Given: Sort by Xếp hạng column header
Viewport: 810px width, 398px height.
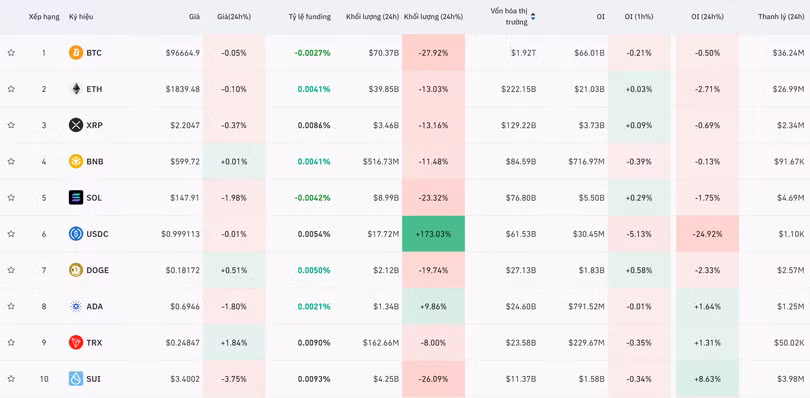Looking at the screenshot, I should 44,17.
